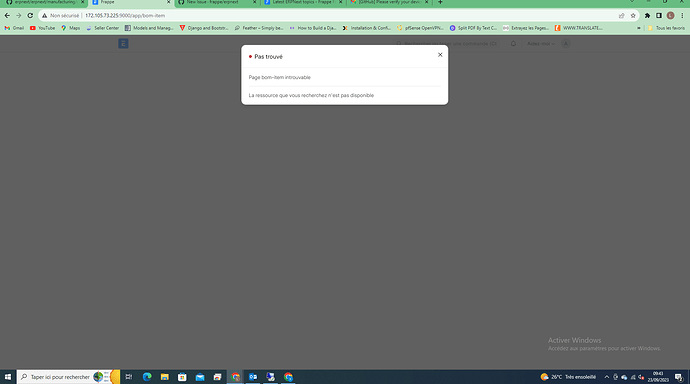The width and height of the screenshot is (690, 384).
Task: Open Chrome three-dot menu
Action: (x=682, y=15)
